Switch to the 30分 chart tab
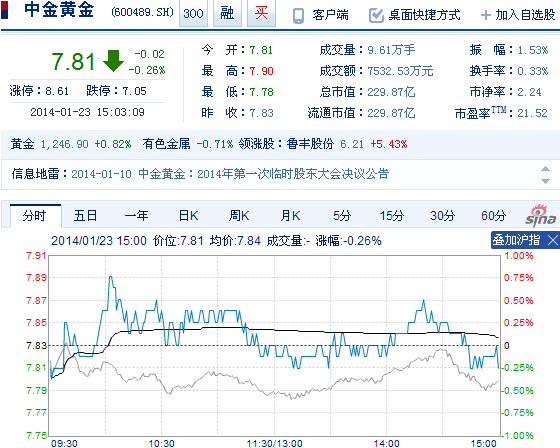Screen dimensions: 560x448 click(442, 216)
